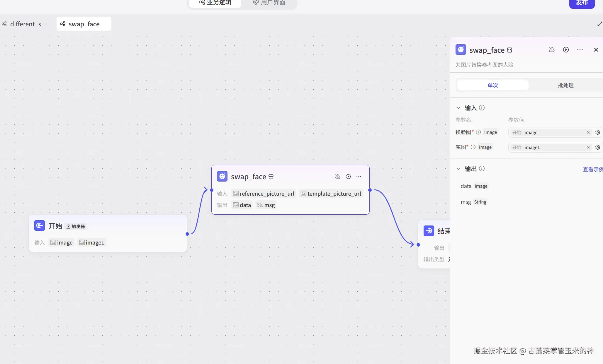Open the 用户界面 tab
This screenshot has width=603, height=364.
pos(269,3)
